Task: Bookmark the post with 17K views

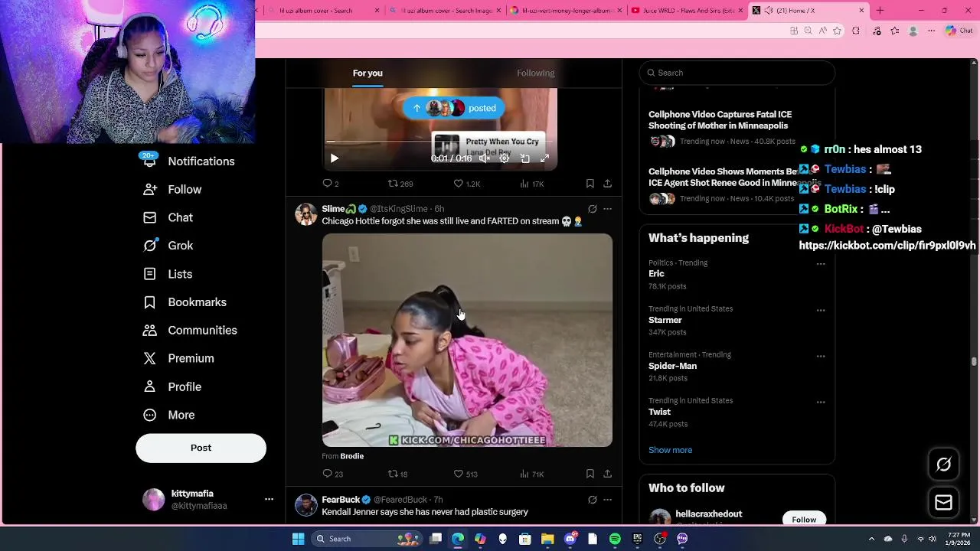Action: pos(590,184)
